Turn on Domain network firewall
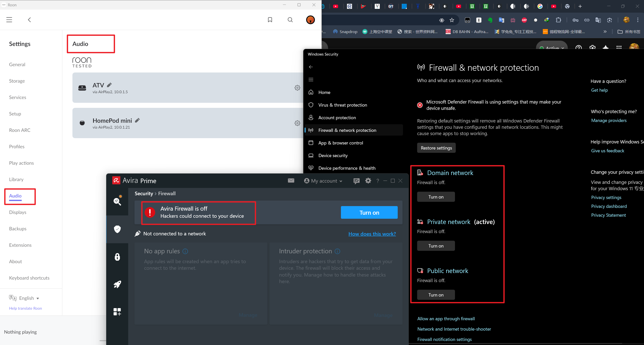The width and height of the screenshot is (644, 345). pos(436,197)
